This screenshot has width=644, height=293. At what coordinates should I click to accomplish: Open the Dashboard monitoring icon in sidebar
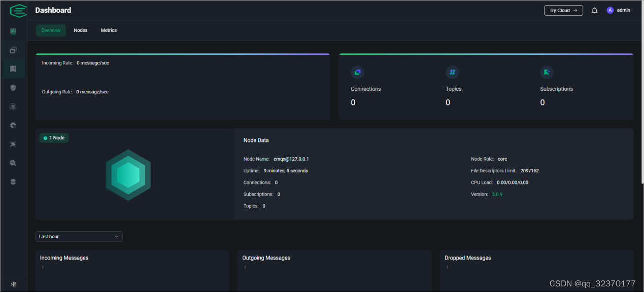click(13, 31)
